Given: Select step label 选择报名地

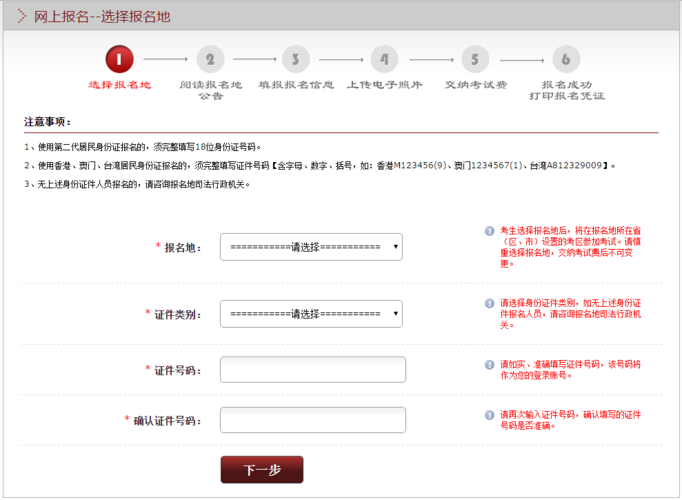Looking at the screenshot, I should [120, 85].
